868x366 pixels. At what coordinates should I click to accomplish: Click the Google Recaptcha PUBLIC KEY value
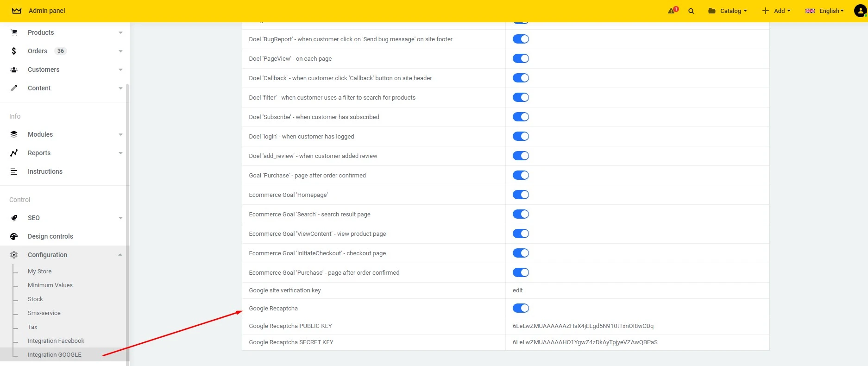tap(583, 326)
